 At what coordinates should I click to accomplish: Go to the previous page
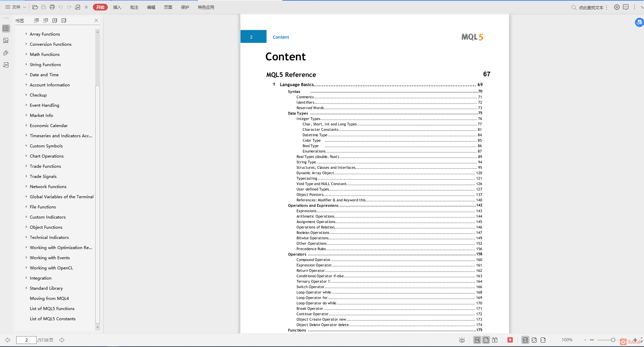coord(7,340)
